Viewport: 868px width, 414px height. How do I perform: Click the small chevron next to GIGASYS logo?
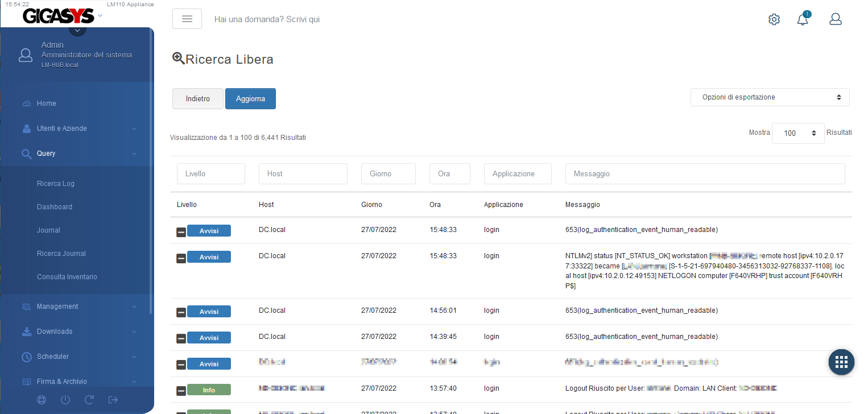tap(101, 16)
